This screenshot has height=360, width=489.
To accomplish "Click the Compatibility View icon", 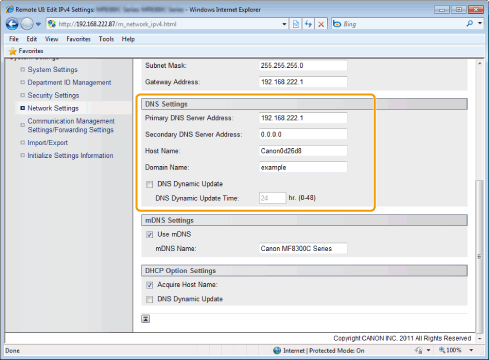I will [x=296, y=24].
